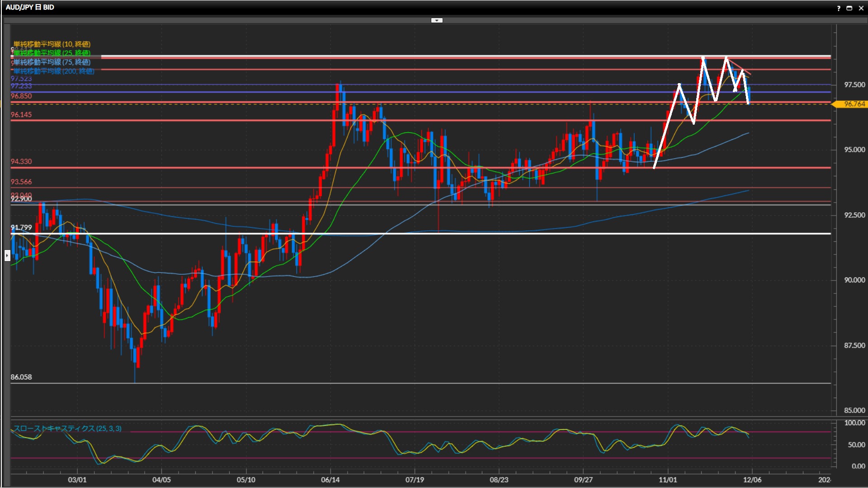Click the 96.145 red line label
The width and height of the screenshot is (868, 488).
(x=21, y=115)
